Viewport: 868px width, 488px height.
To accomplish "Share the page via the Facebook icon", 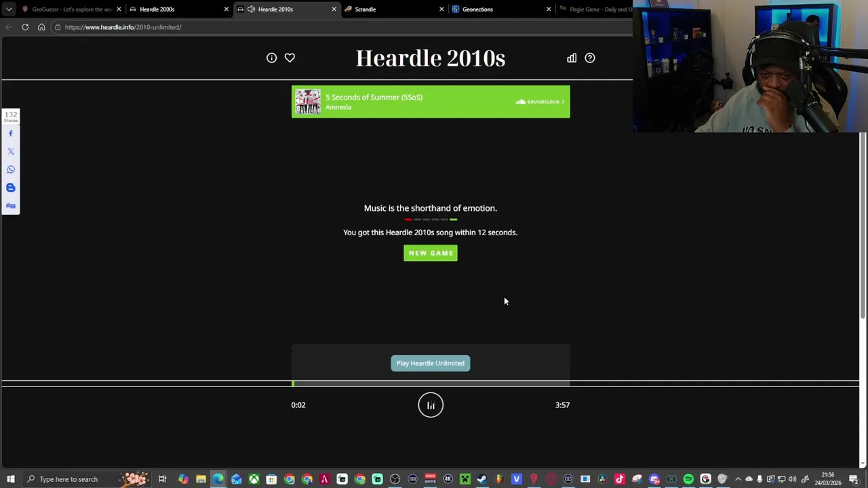I will point(11,134).
